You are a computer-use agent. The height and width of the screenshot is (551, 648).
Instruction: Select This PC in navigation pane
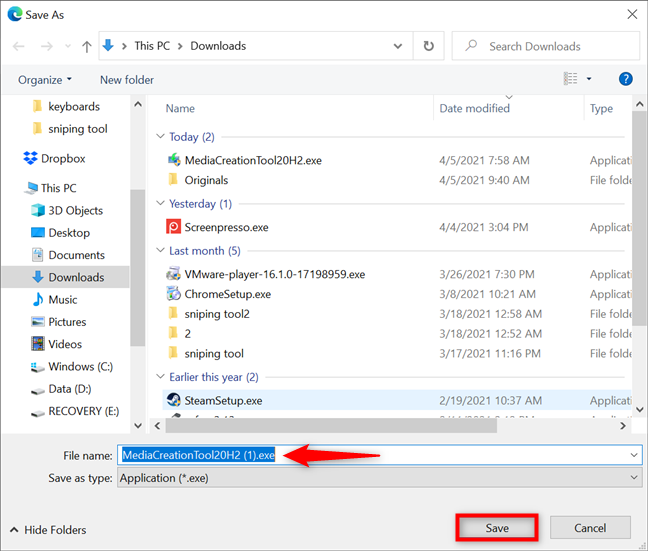(x=50, y=188)
